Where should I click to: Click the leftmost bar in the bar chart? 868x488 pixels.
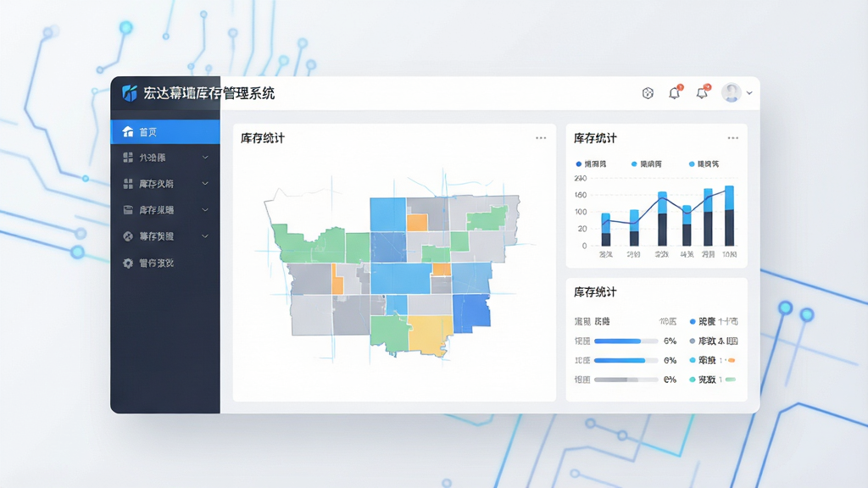(x=606, y=230)
